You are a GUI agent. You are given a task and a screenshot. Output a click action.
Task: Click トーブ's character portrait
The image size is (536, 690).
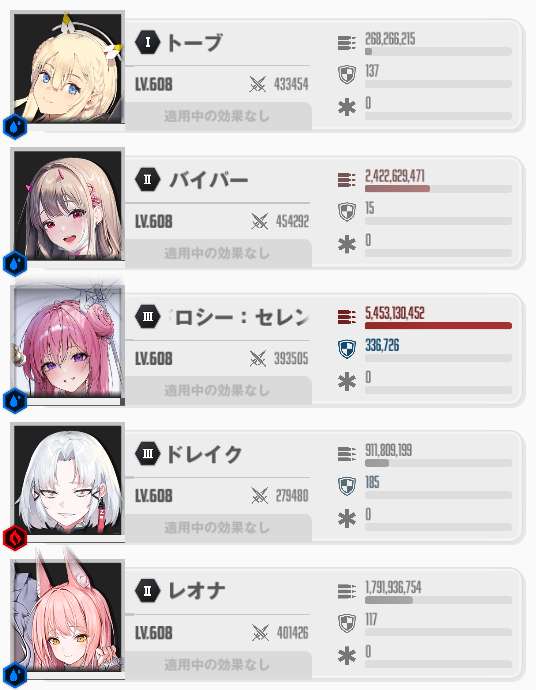click(x=68, y=68)
